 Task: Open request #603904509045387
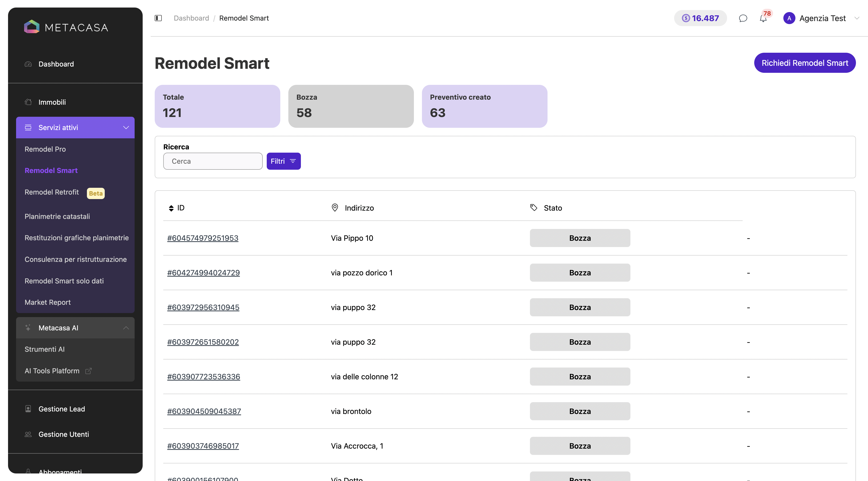(204, 412)
